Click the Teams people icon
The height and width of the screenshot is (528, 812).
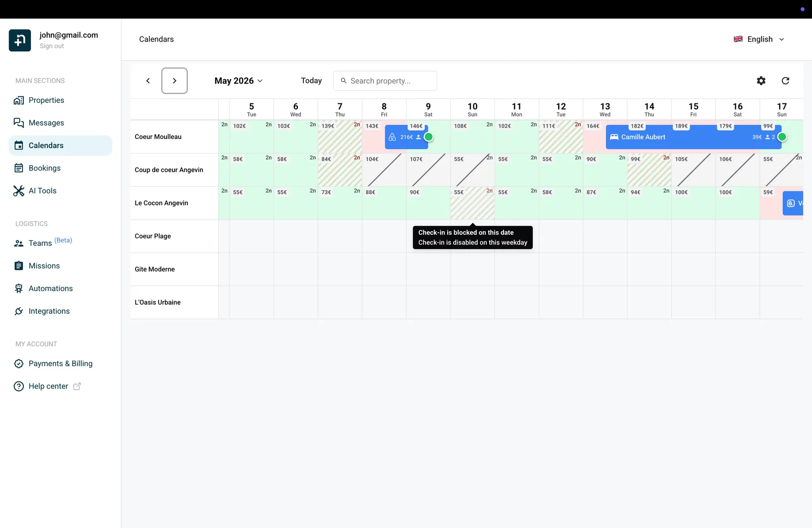point(19,243)
